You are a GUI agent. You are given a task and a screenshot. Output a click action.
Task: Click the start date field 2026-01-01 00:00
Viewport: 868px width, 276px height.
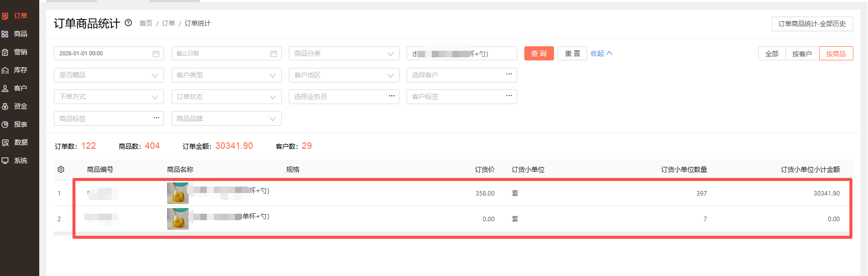click(109, 53)
